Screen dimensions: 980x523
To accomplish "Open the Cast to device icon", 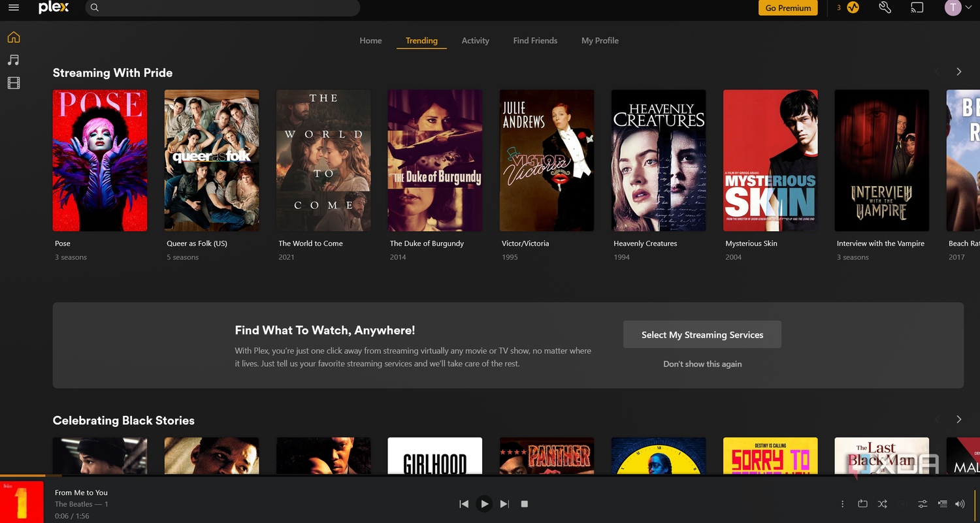I will pyautogui.click(x=917, y=8).
